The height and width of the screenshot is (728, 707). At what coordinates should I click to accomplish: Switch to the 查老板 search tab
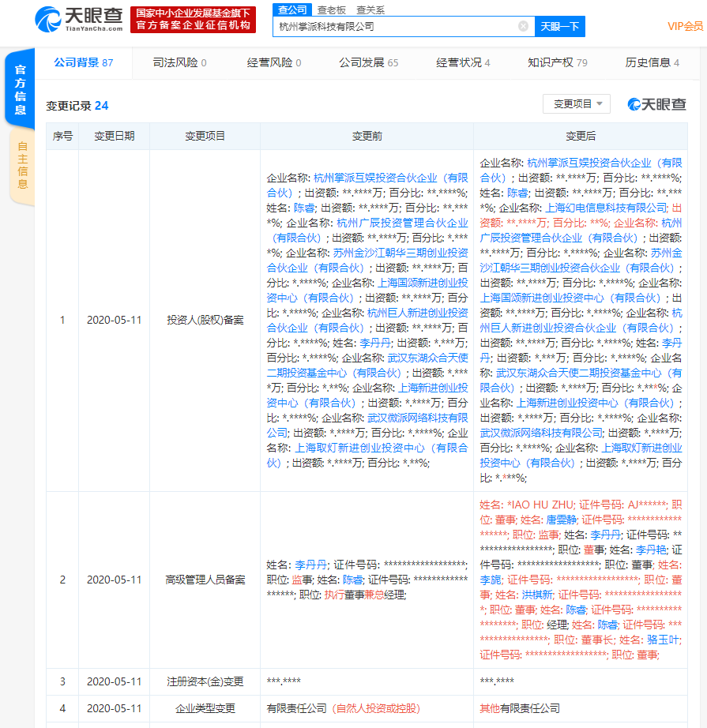[332, 9]
